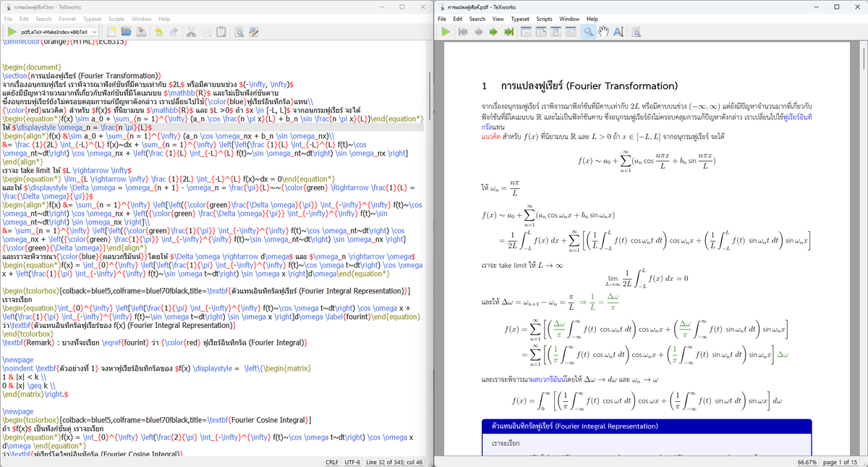Click the Paste clipboard icon
Image resolution: width=868 pixels, height=467 pixels.
tap(221, 32)
